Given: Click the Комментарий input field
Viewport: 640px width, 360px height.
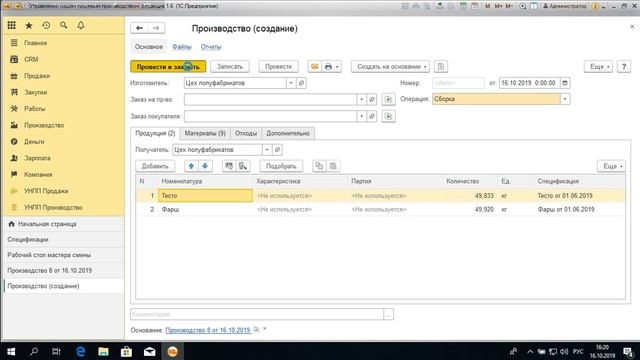Looking at the screenshot, I should coord(257,314).
